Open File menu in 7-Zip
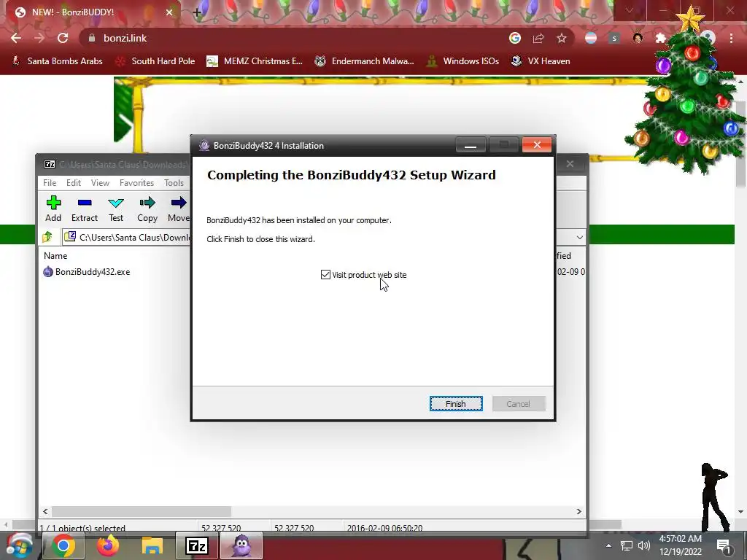Screen dimensions: 747x560 click(50, 183)
